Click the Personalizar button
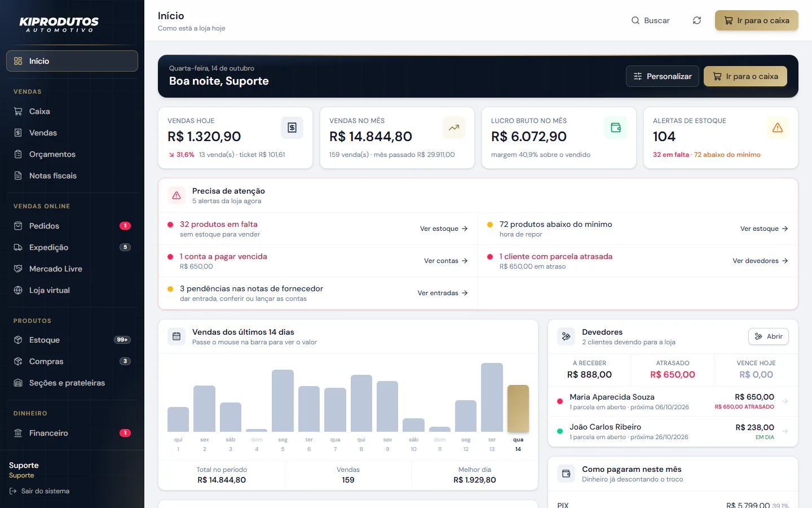Viewport: 812px width, 508px height. 663,76
